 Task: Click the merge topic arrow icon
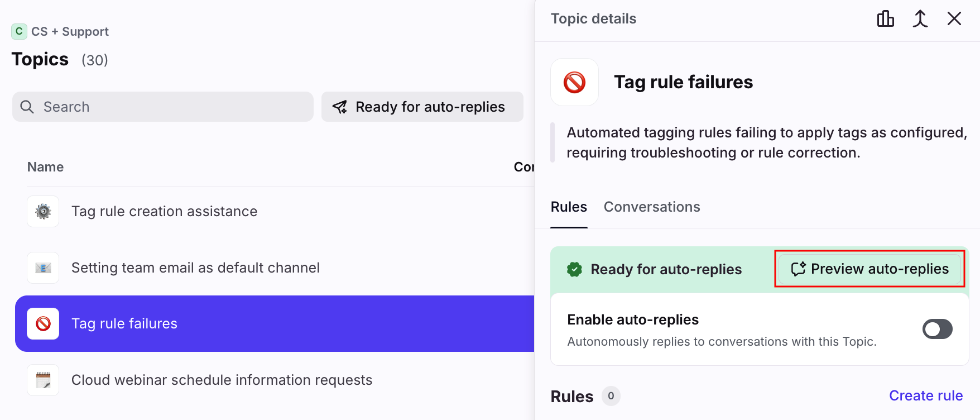920,19
